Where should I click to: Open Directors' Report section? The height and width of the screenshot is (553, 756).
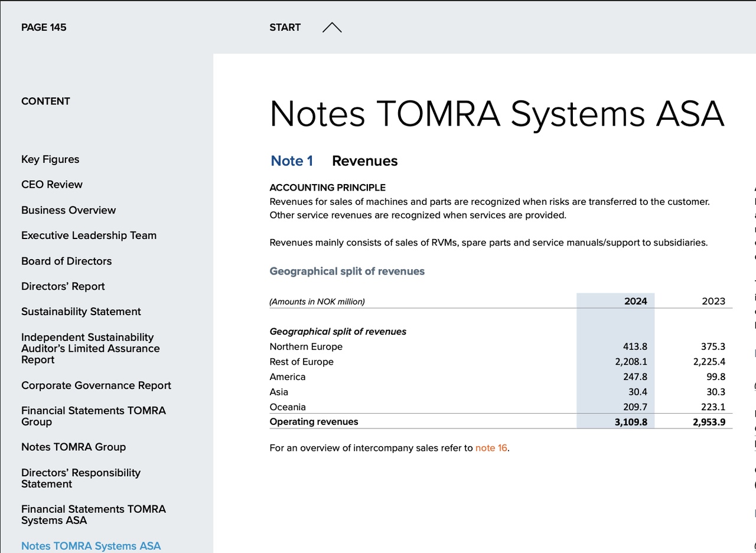tap(63, 286)
